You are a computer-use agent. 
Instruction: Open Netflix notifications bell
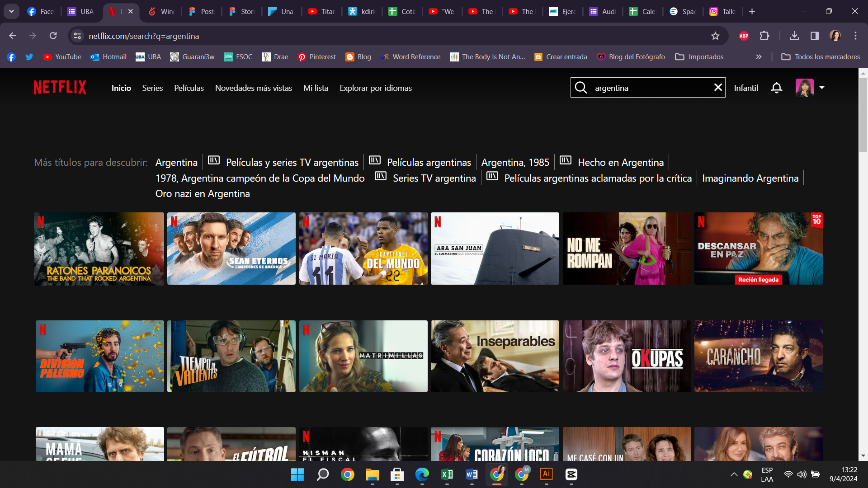[776, 88]
